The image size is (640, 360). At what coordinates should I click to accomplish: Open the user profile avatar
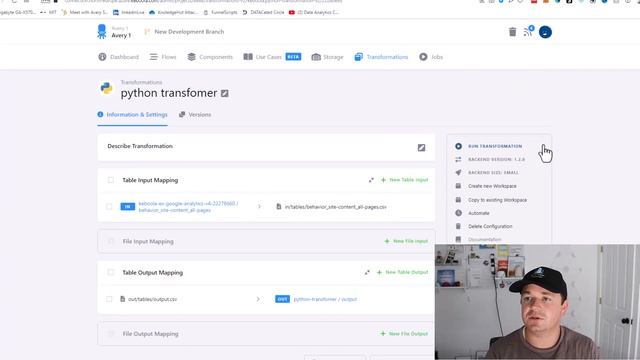click(545, 32)
